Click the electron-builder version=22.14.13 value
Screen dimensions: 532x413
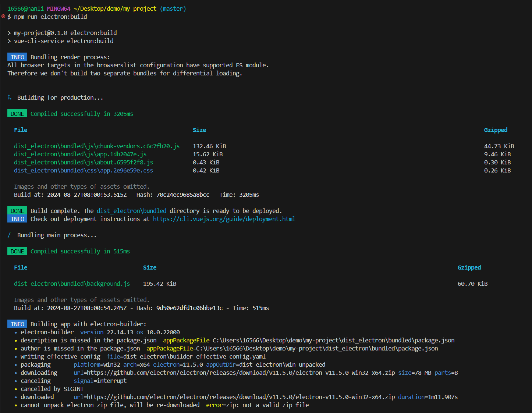(107, 332)
